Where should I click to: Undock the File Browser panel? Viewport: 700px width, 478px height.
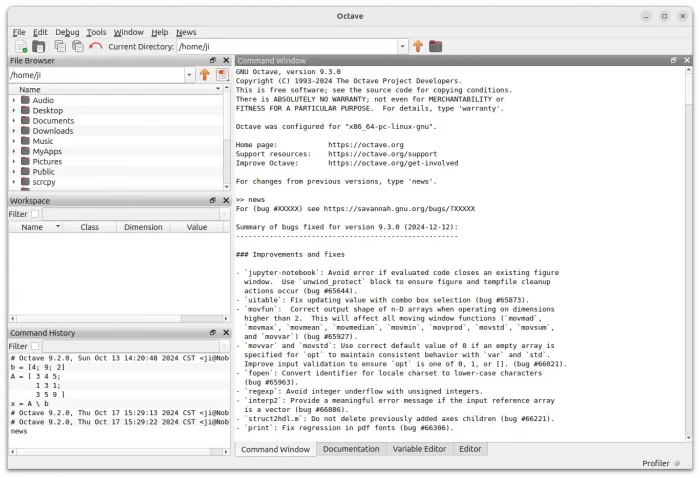coord(213,60)
